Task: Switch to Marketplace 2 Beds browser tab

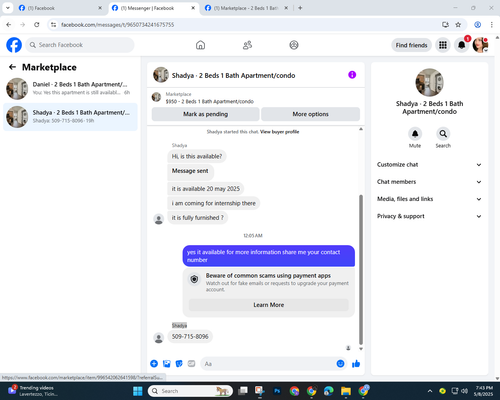Action: coord(246,8)
